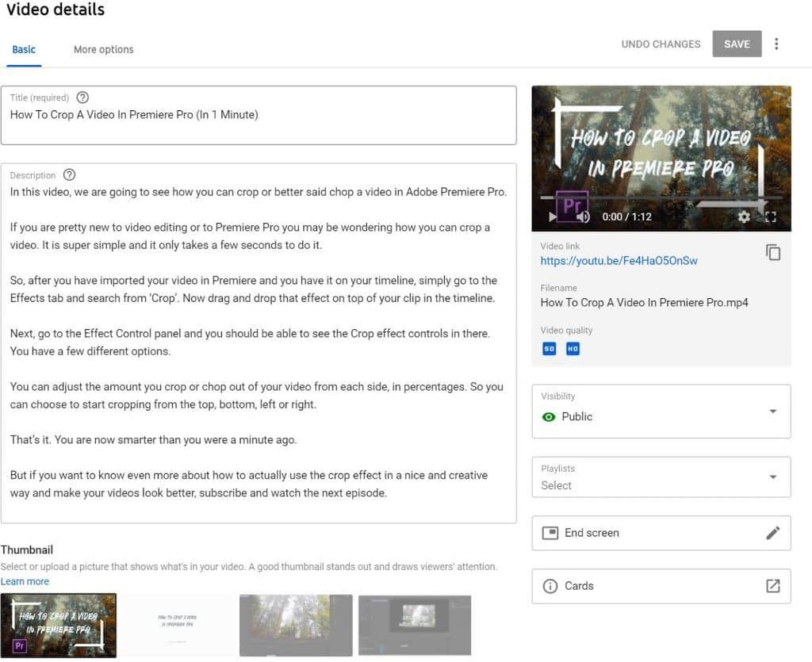Image resolution: width=812 pixels, height=662 pixels.
Task: Open the video player settings gear
Action: point(744,217)
